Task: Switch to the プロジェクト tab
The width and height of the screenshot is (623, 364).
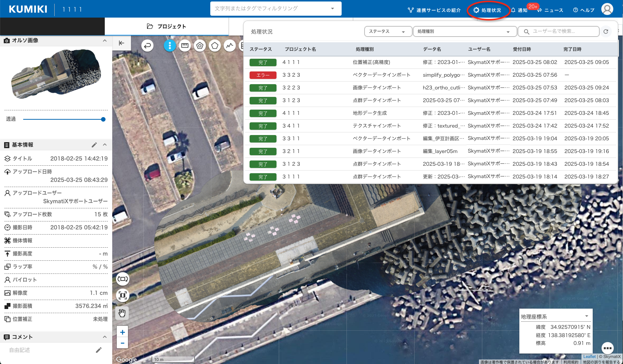Action: click(x=167, y=26)
